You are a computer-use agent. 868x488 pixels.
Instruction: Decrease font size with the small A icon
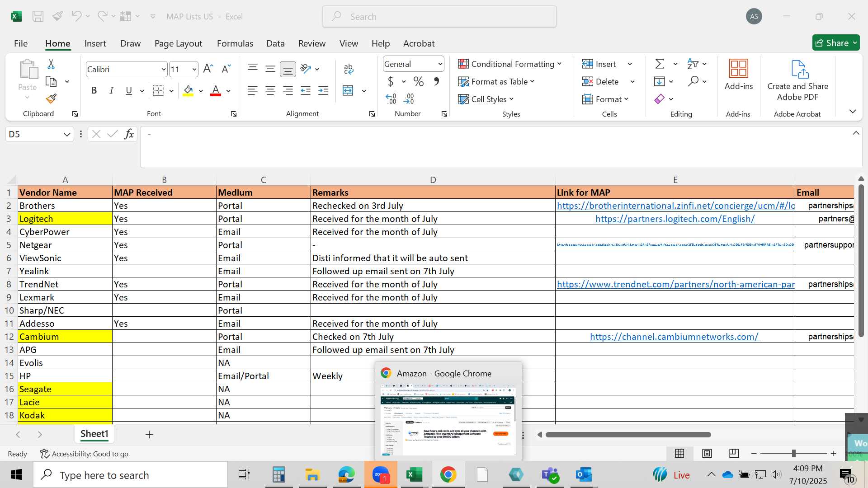click(x=226, y=69)
